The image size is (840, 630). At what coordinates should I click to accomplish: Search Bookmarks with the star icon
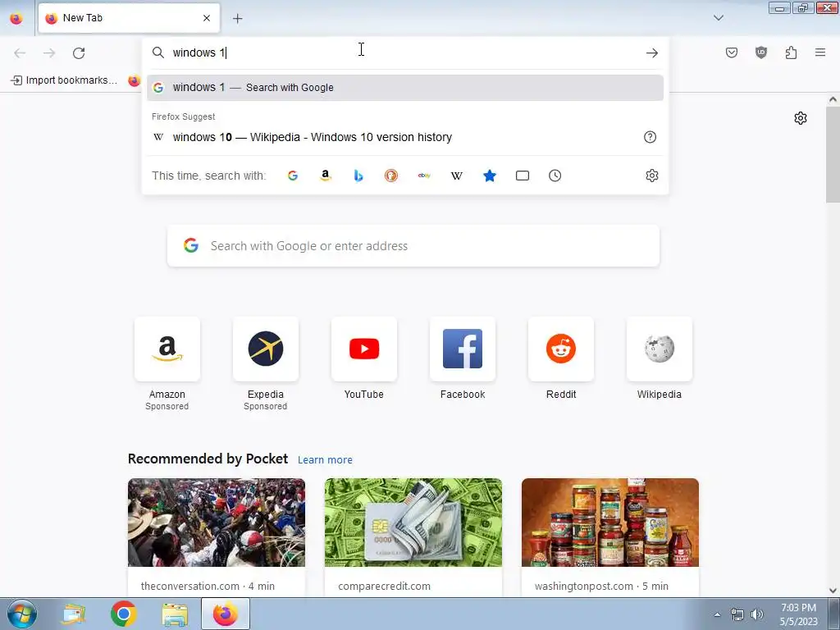[x=490, y=176]
